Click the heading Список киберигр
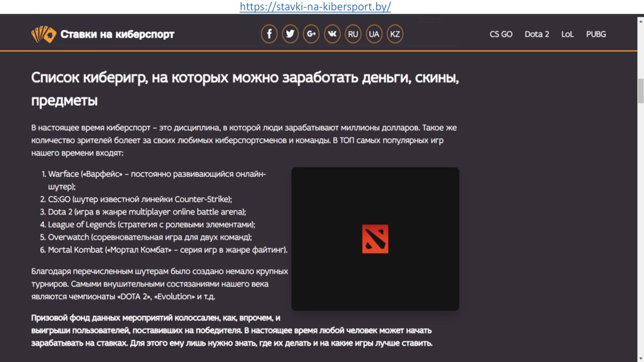Screen dimensions: 644x362 [x=245, y=89]
